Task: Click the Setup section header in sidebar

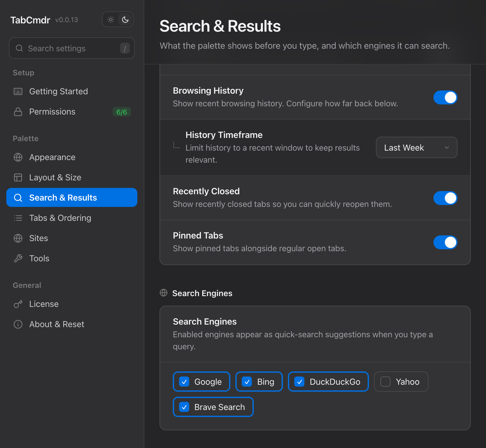Action: [24, 73]
